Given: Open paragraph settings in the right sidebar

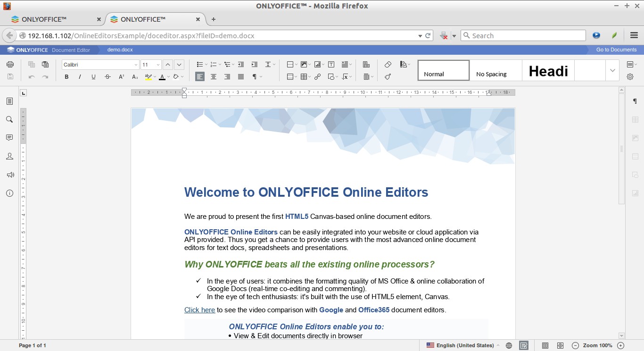Looking at the screenshot, I should 635,101.
